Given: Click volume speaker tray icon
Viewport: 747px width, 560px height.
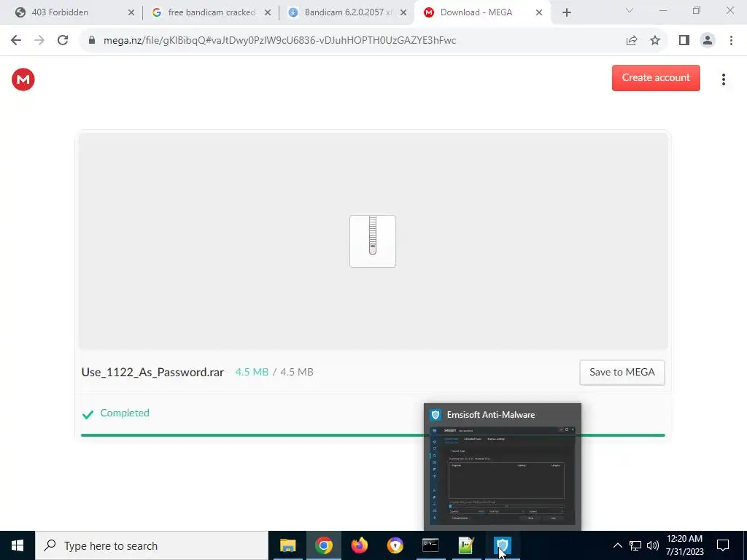Looking at the screenshot, I should 653,545.
